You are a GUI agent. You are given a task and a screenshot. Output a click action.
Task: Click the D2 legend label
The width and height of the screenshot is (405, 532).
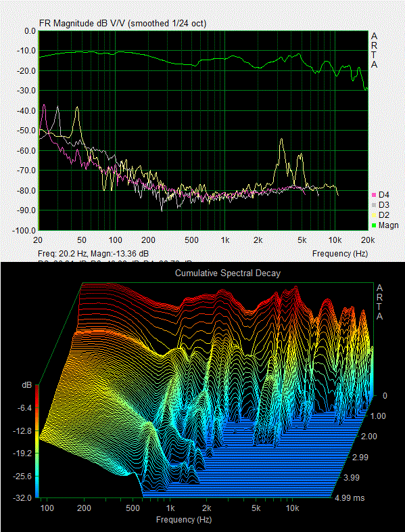pyautogui.click(x=384, y=215)
